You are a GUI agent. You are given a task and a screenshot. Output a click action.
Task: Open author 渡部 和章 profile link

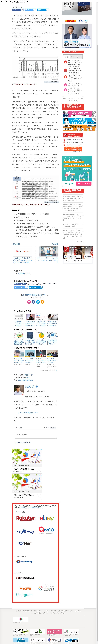[x=32, y=387]
